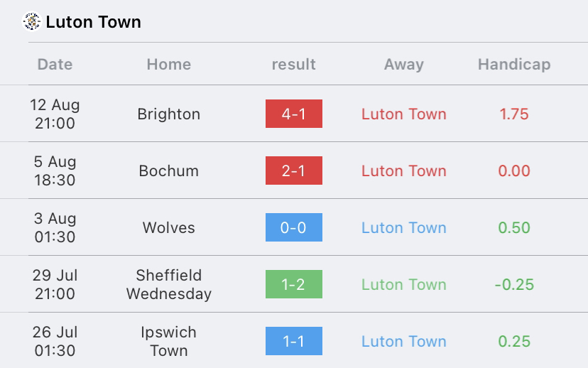Click the Luton Town title heading
This screenshot has height=368, width=588.
(x=93, y=22)
